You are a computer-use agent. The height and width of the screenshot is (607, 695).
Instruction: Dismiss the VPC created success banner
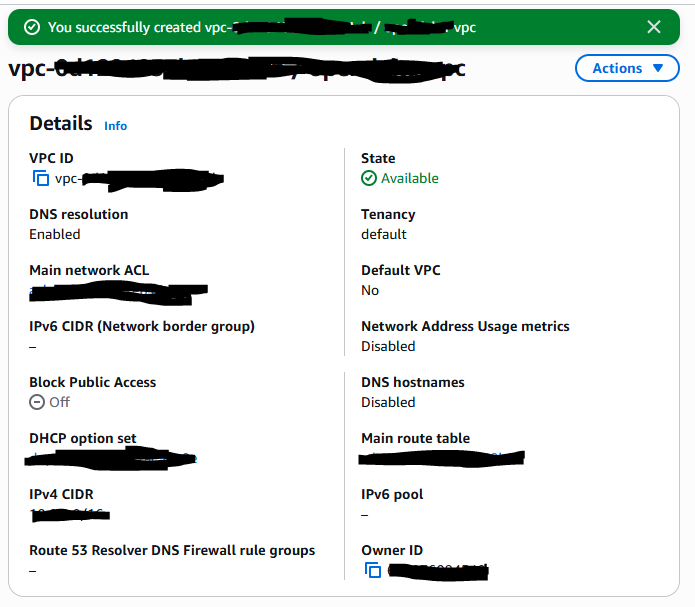(x=654, y=27)
